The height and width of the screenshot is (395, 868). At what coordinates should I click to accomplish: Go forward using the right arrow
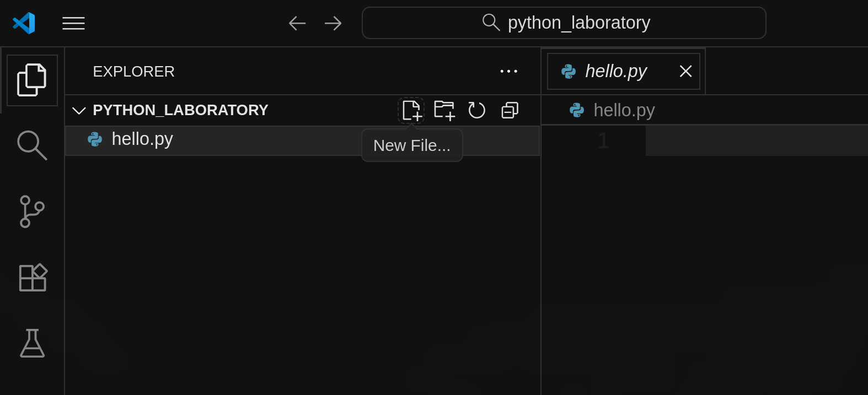(x=333, y=23)
